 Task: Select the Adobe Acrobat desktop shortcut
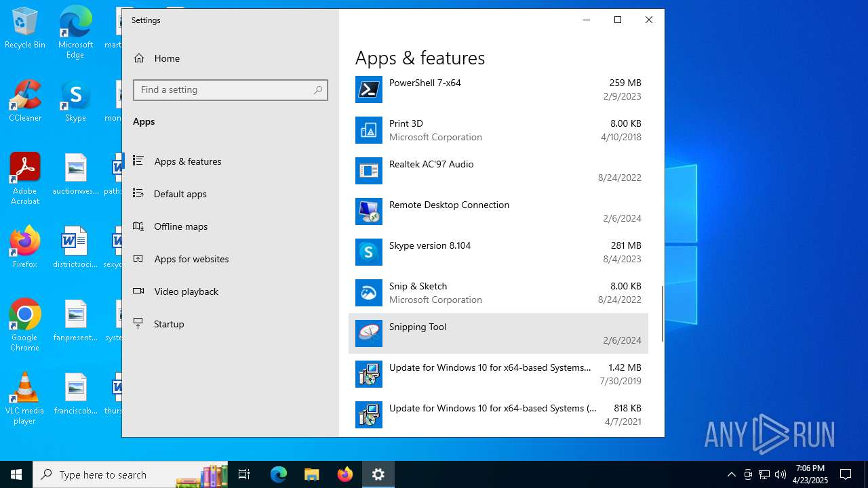tap(25, 179)
